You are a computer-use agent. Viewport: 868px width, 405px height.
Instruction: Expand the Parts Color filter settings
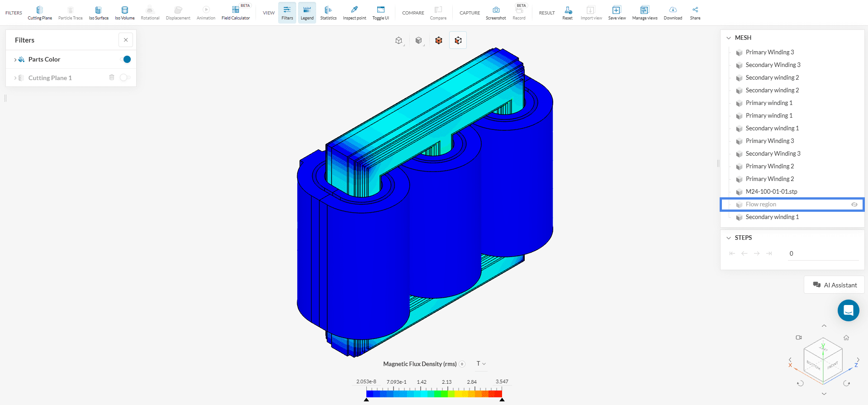15,60
